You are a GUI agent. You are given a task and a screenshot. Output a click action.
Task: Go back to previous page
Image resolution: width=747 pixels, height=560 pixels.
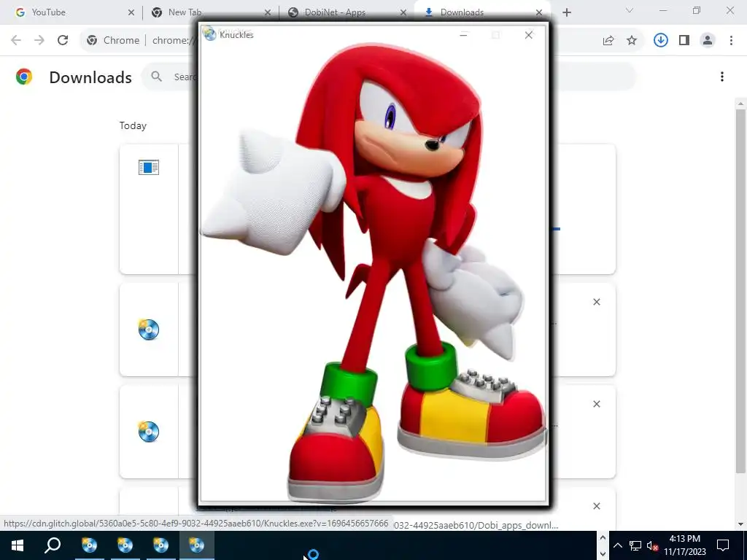point(16,41)
